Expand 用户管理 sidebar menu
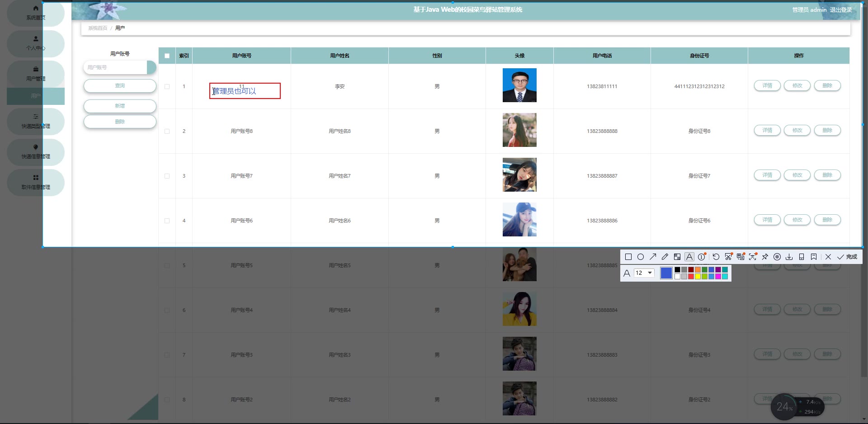 (x=36, y=74)
